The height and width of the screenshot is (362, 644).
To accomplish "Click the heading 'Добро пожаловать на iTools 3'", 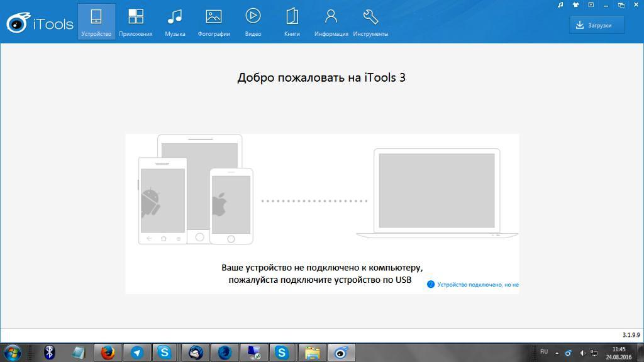I will pyautogui.click(x=321, y=77).
